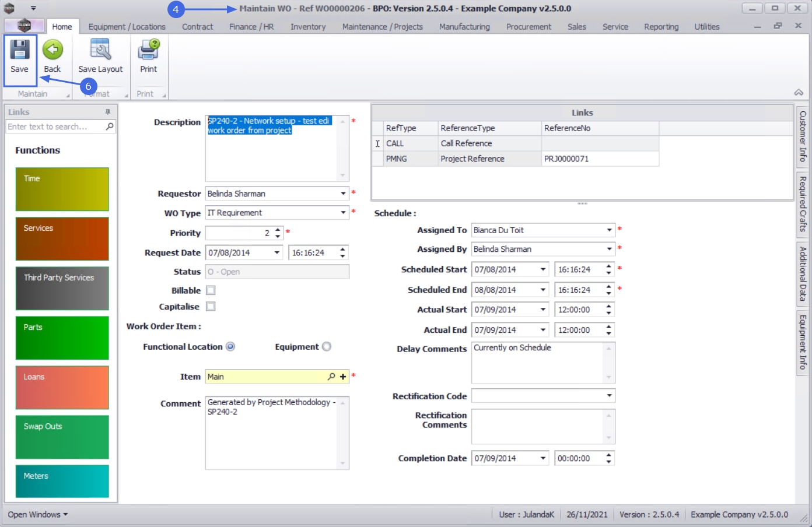
Task: Click the Save icon in the ribbon
Action: [19, 51]
